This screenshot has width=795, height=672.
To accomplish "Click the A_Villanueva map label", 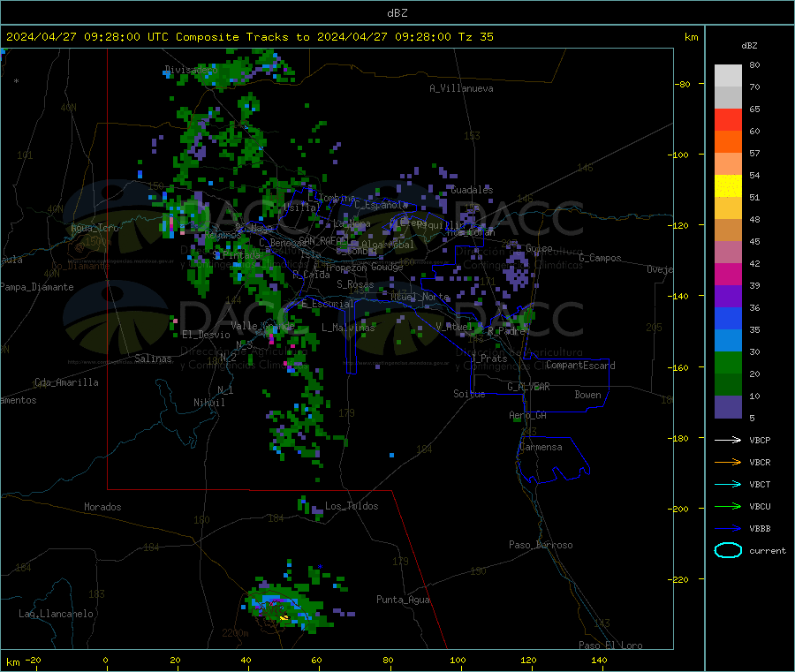I will (x=461, y=88).
